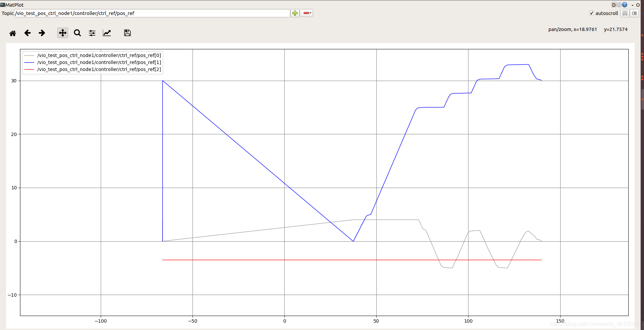The image size is (644, 330).
Task: Click the D dock toggle button
Action: [x=614, y=5]
